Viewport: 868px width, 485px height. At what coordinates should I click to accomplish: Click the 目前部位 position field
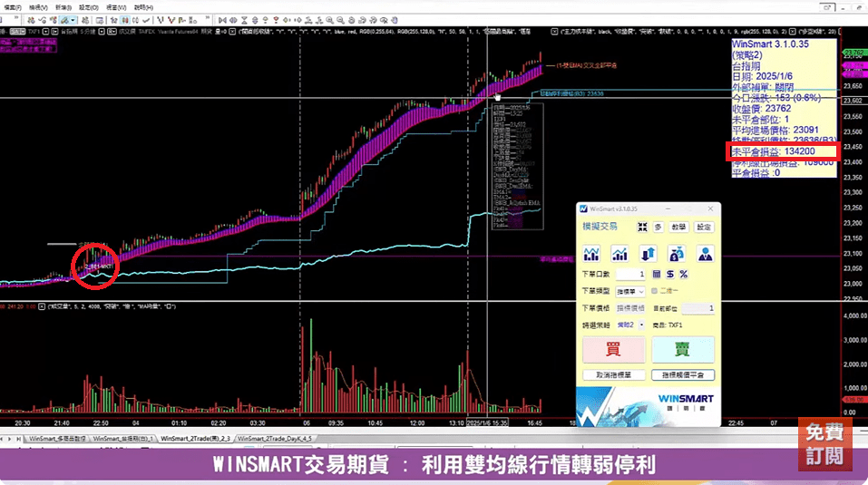pyautogui.click(x=697, y=308)
